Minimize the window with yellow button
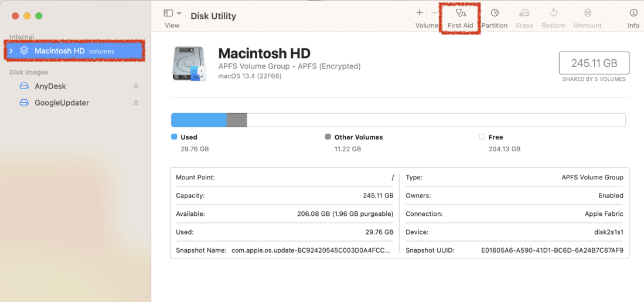644x302 pixels. pos(27,16)
